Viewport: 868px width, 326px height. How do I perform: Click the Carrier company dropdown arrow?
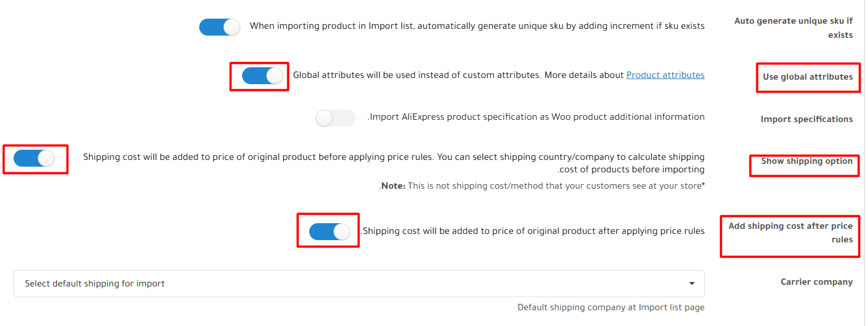692,284
